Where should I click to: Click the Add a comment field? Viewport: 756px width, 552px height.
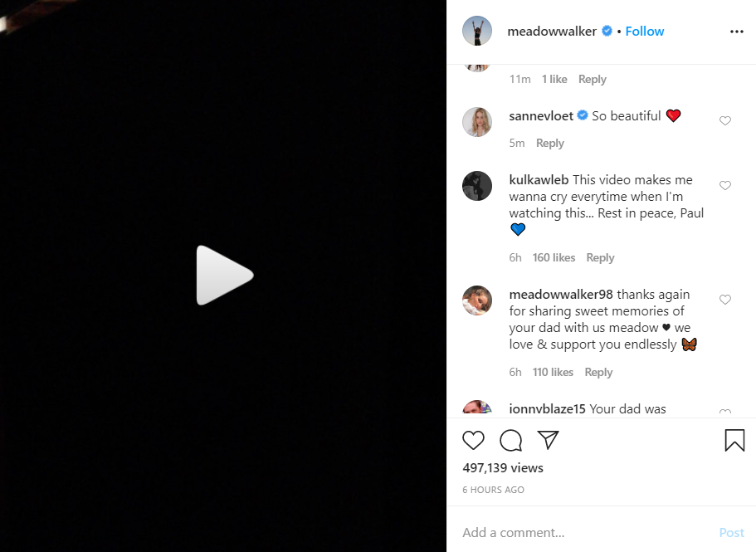581,532
